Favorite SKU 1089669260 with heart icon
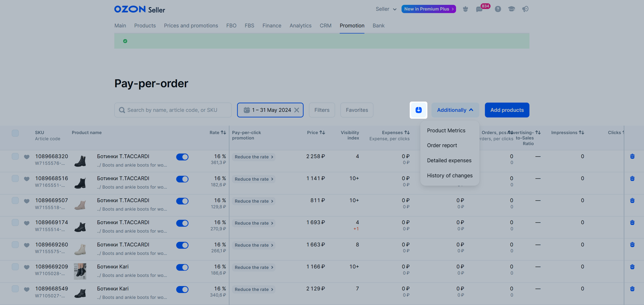This screenshot has width=644, height=305. 27,245
